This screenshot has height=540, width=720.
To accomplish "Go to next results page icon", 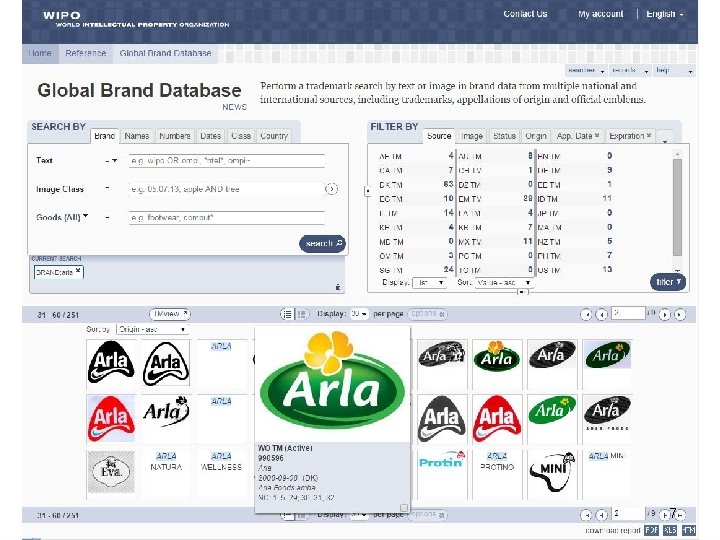I will [x=664, y=315].
